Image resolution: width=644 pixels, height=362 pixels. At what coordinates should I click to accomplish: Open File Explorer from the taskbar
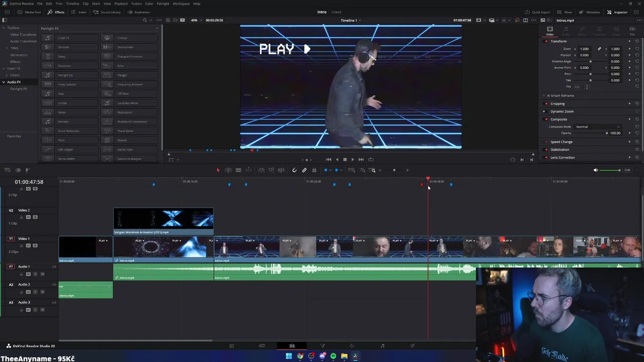coord(344,356)
